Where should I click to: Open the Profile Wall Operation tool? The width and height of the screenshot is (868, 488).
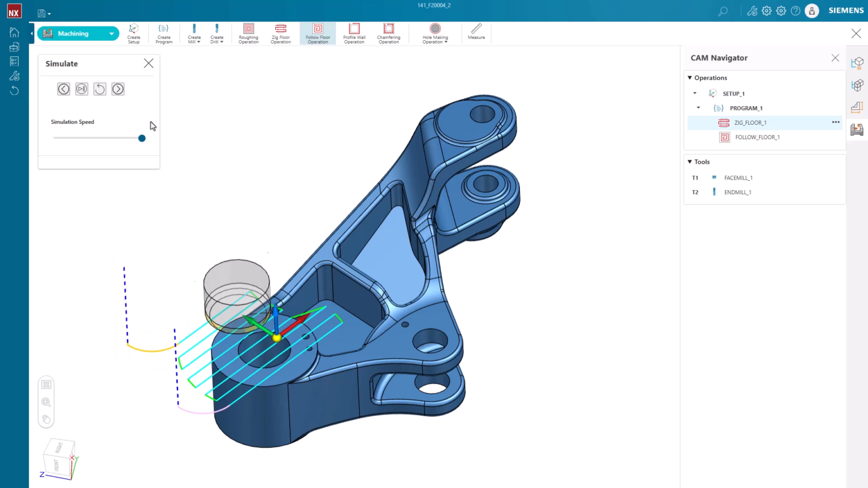(x=354, y=33)
